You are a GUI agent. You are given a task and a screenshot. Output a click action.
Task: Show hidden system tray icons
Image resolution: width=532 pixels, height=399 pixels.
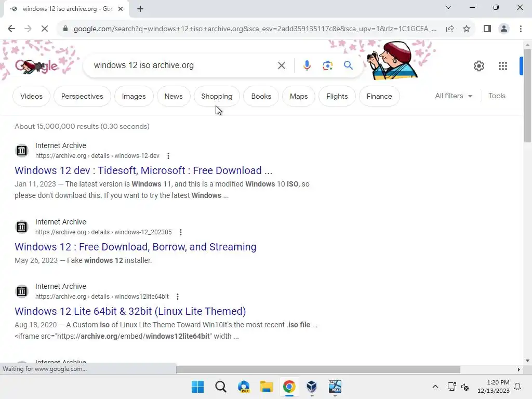click(x=435, y=387)
